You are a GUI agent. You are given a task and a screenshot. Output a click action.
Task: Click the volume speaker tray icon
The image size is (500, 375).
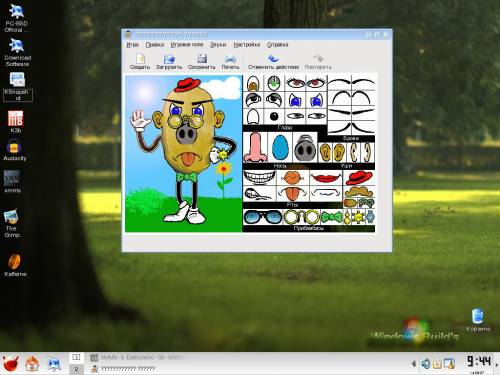pos(425,363)
